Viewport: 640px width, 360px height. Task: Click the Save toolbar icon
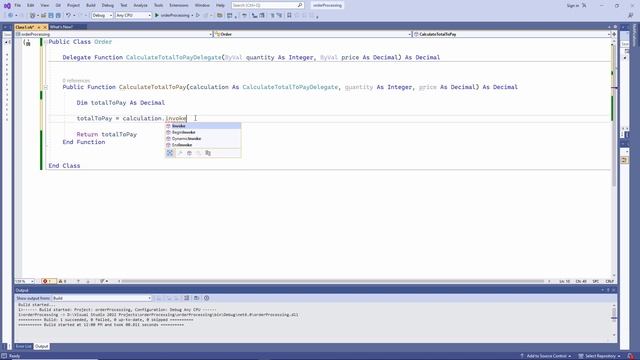(51, 16)
